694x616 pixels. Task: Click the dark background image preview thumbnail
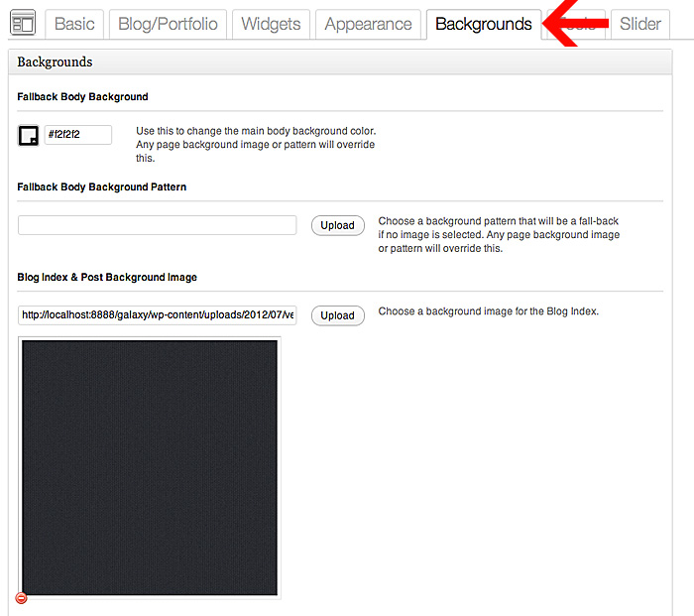tap(150, 468)
